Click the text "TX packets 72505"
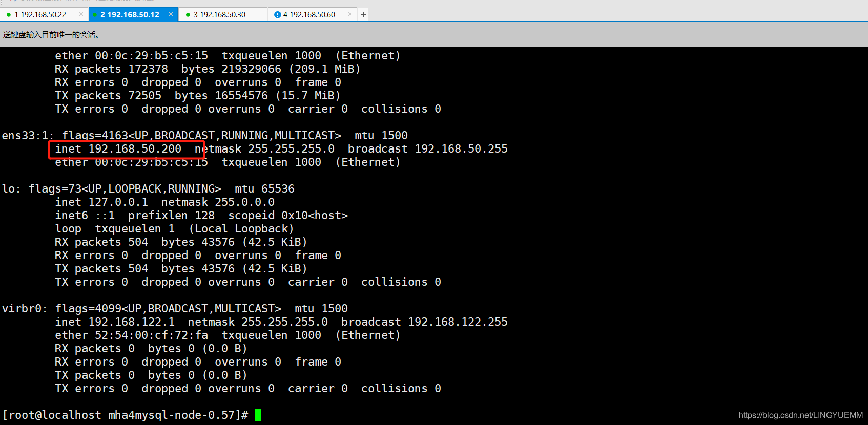This screenshot has height=425, width=868. [x=108, y=96]
